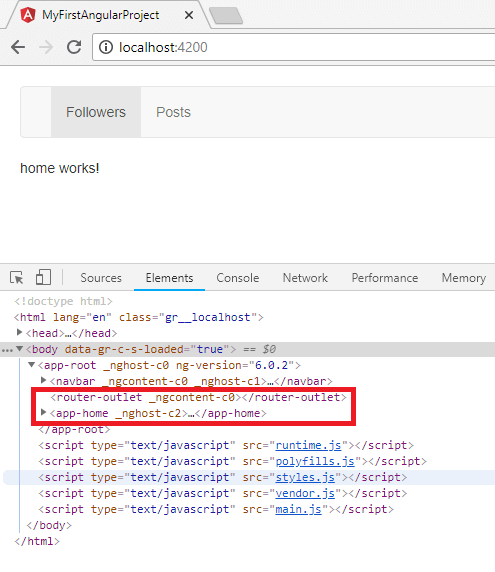This screenshot has width=495, height=572.
Task: Click the browser back arrow
Action: [x=18, y=47]
